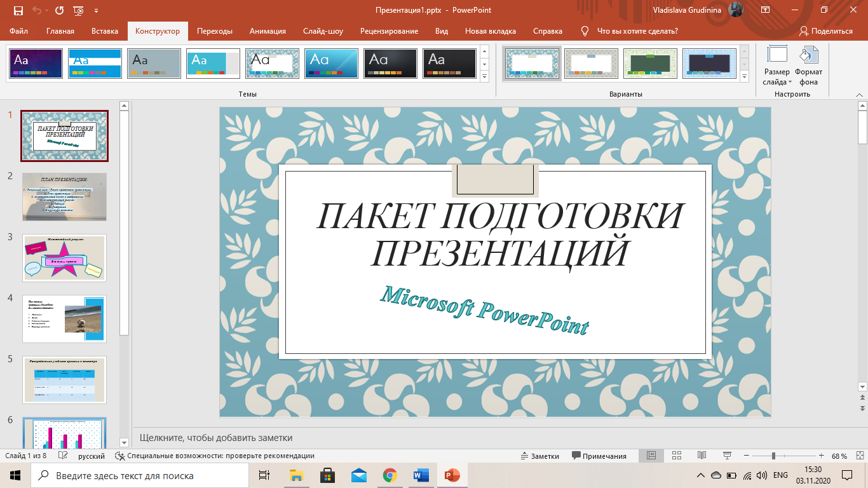
Task: Switch to the Главная tab
Action: pos(60,31)
